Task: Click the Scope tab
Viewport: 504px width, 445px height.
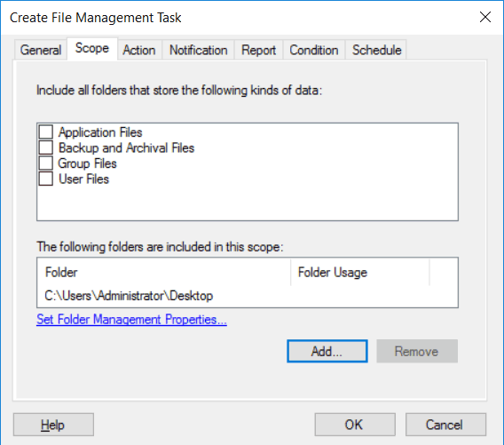Action: tap(92, 49)
